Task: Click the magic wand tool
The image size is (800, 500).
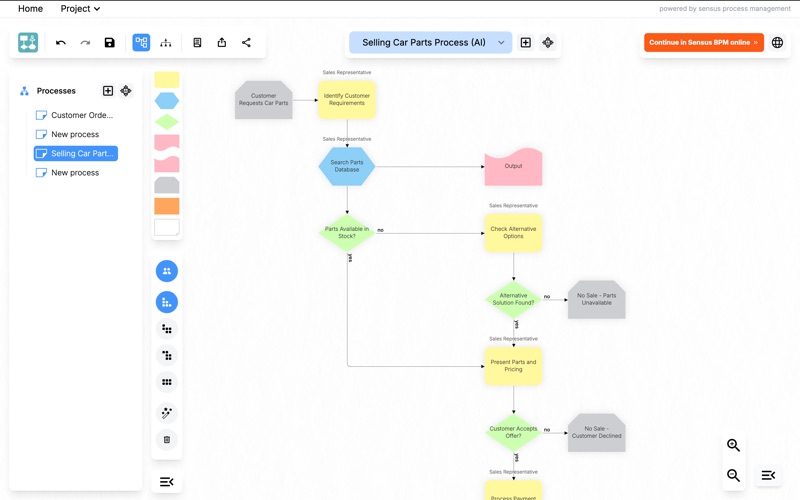Action: pyautogui.click(x=167, y=413)
